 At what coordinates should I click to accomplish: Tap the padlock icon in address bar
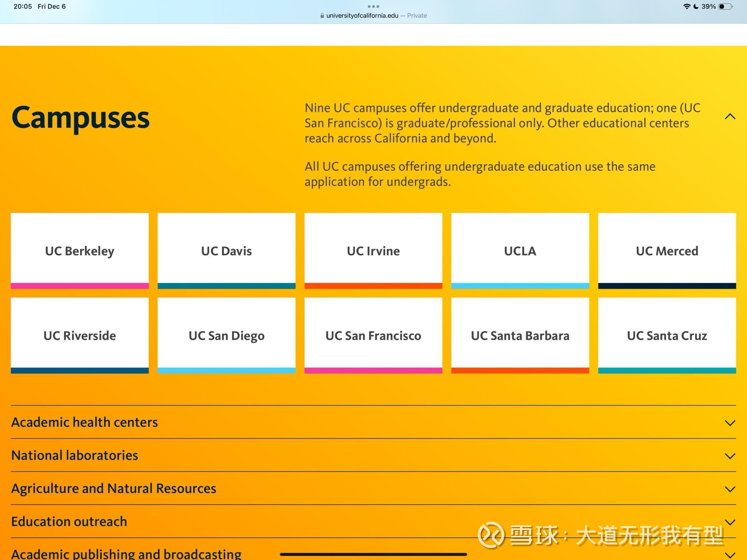(x=322, y=16)
